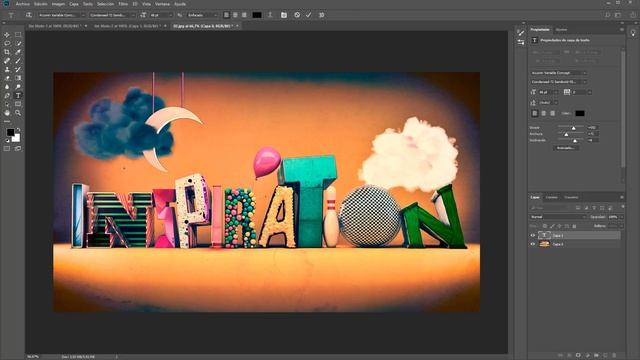Click the Properties panel vertical scrollbar
This screenshot has width=640, height=360.
point(623,108)
